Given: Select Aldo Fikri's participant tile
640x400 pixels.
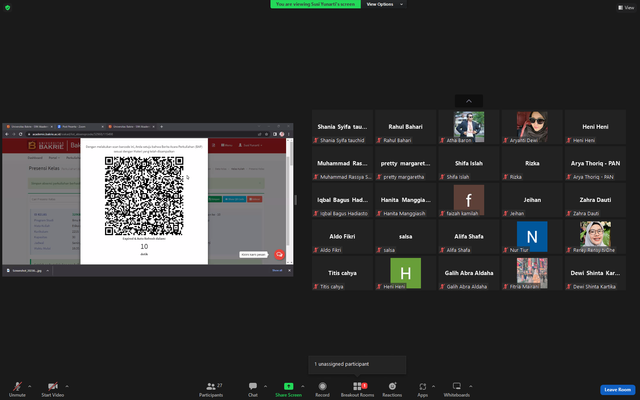Looking at the screenshot, I should (x=342, y=236).
